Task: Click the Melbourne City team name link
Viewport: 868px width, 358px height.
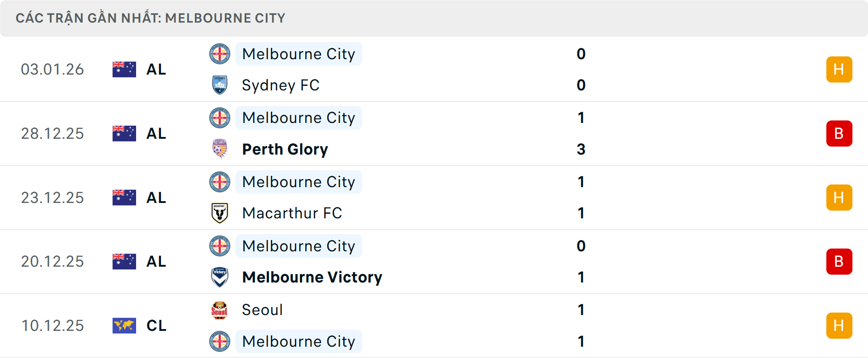Action: [x=298, y=54]
